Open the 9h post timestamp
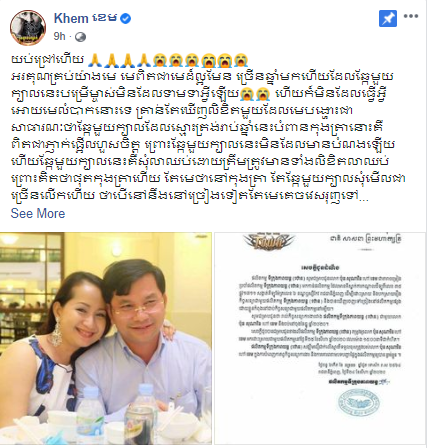This screenshot has width=428, height=448. [x=60, y=36]
